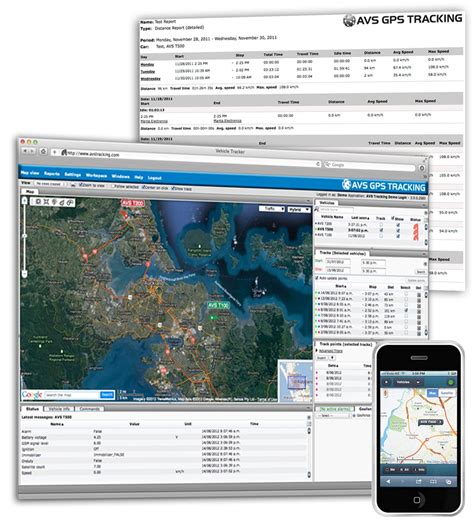This screenshot has height=525, width=474.
Task: Open the Reports menu
Action: pos(52,173)
